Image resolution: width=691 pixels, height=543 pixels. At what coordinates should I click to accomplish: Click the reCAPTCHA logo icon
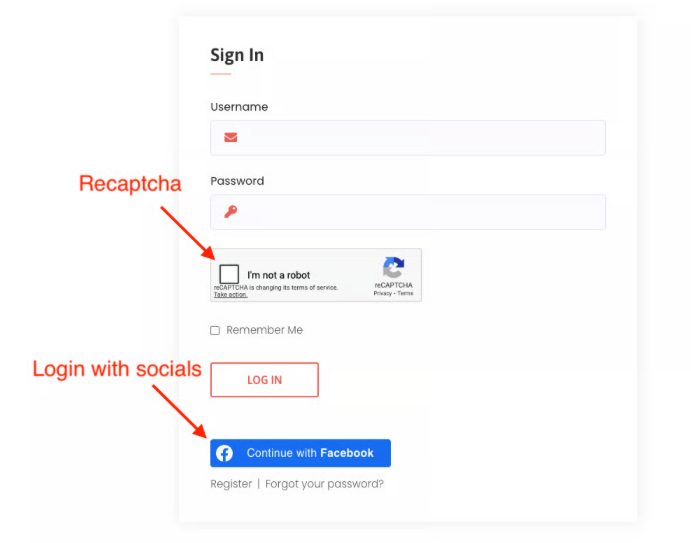coord(394,267)
